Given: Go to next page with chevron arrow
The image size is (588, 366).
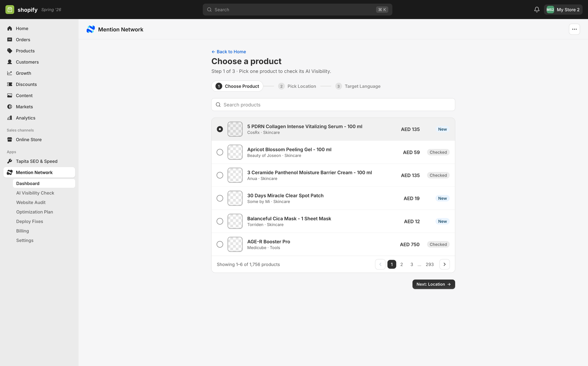Looking at the screenshot, I should tap(445, 264).
